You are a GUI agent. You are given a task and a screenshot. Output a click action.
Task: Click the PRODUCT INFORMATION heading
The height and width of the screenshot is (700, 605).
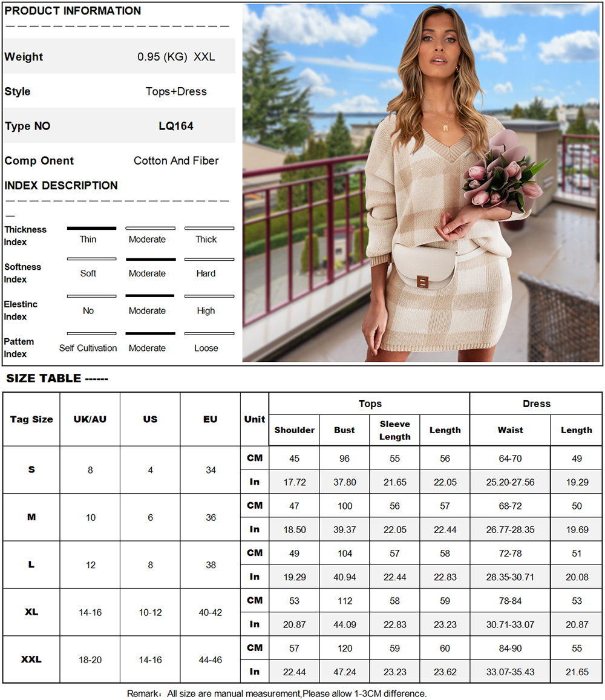(x=73, y=11)
